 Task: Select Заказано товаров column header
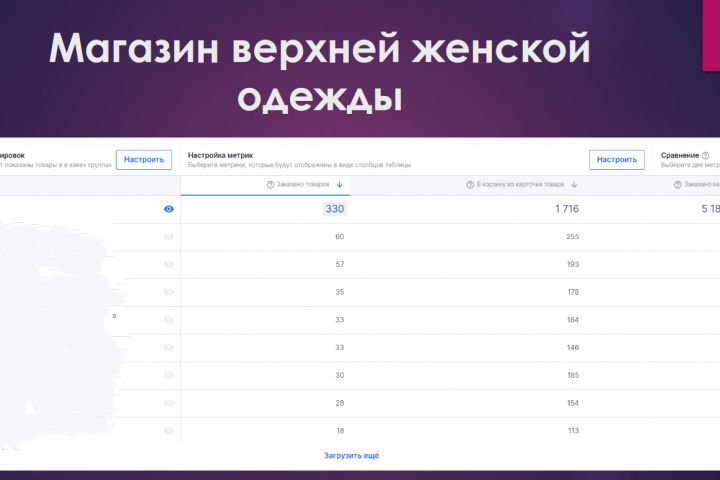click(x=265, y=185)
